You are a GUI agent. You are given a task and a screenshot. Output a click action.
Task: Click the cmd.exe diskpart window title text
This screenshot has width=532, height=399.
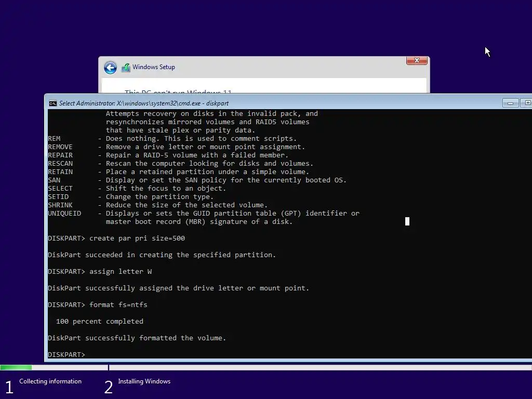pos(144,103)
